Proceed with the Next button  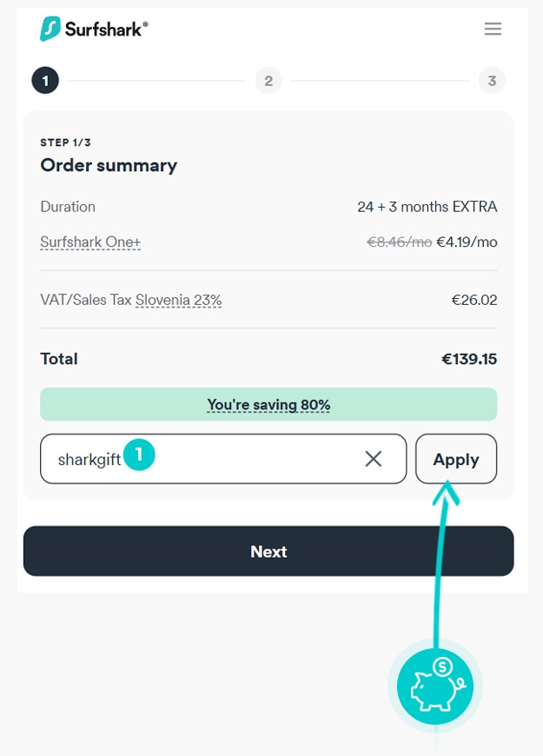(x=268, y=551)
